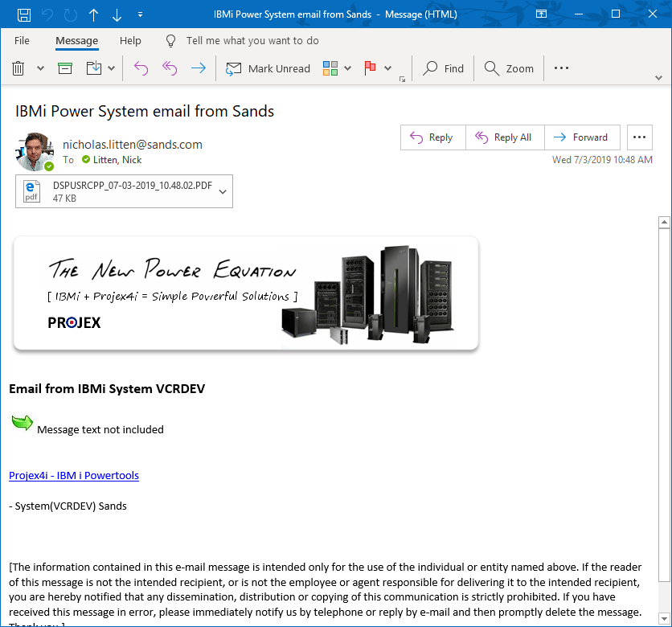
Task: Click the Move to folder icon
Action: pos(94,68)
